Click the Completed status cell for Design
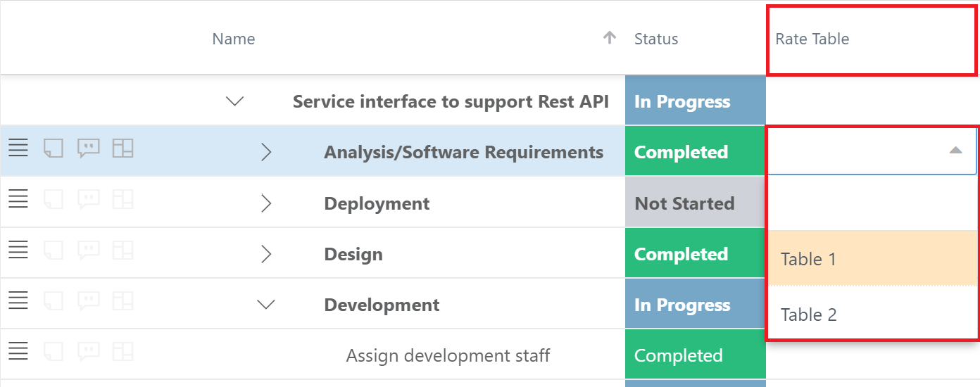Viewport: 980px width, 387px height. (696, 254)
